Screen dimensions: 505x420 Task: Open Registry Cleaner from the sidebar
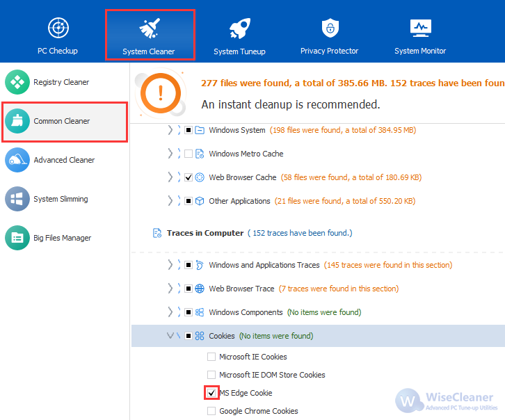tap(65, 82)
